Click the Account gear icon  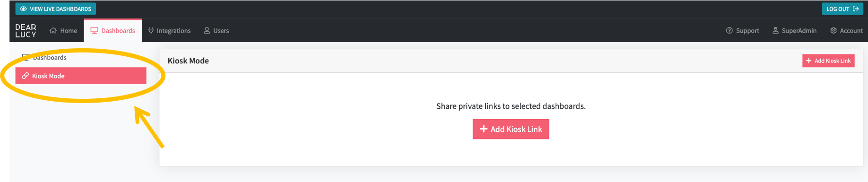coord(834,30)
